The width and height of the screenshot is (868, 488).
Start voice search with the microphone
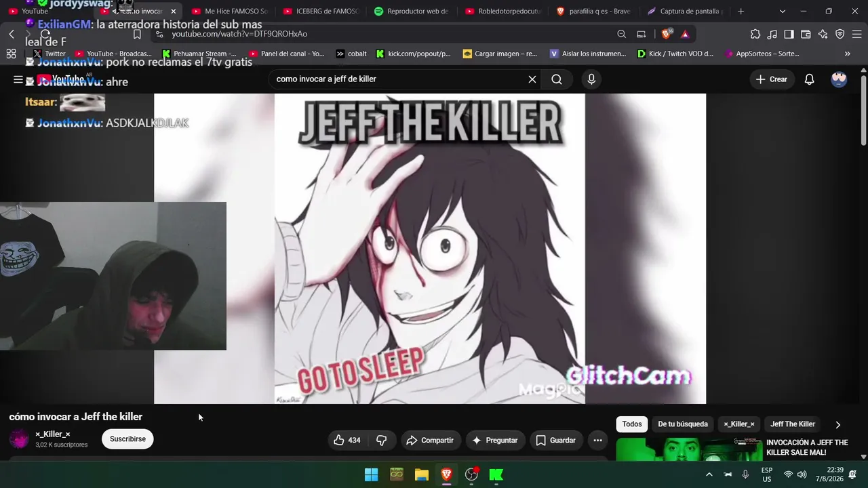[x=591, y=79]
